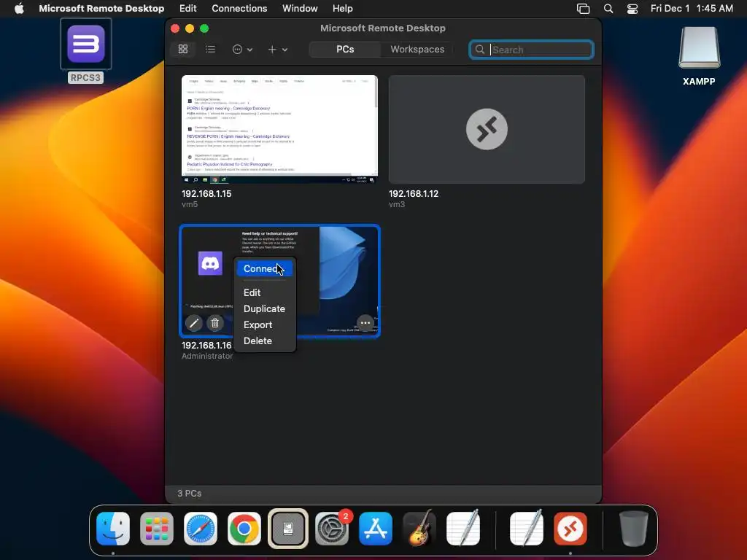Click the vm3 subtitle text

point(397,204)
